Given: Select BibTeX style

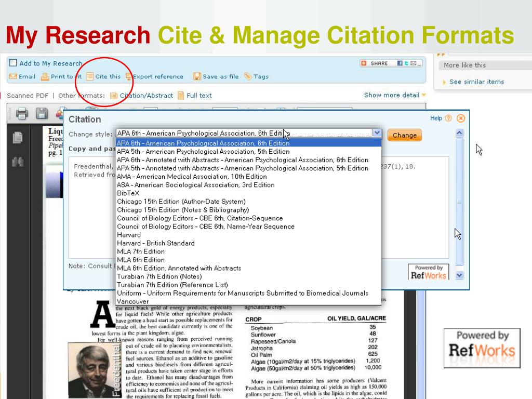Looking at the screenshot, I should 249,193.
